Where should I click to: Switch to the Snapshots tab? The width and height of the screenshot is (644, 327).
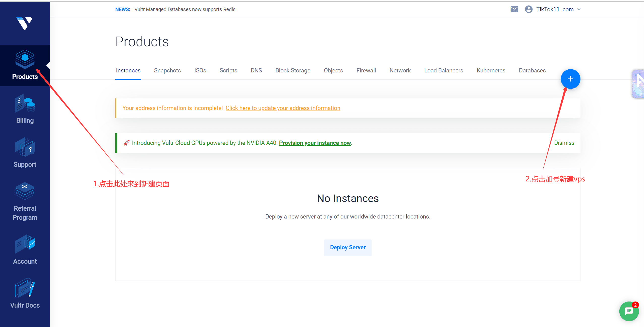pyautogui.click(x=167, y=70)
